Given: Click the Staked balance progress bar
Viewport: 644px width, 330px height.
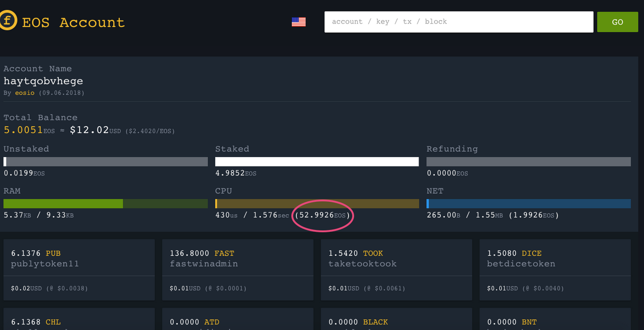Looking at the screenshot, I should [317, 161].
